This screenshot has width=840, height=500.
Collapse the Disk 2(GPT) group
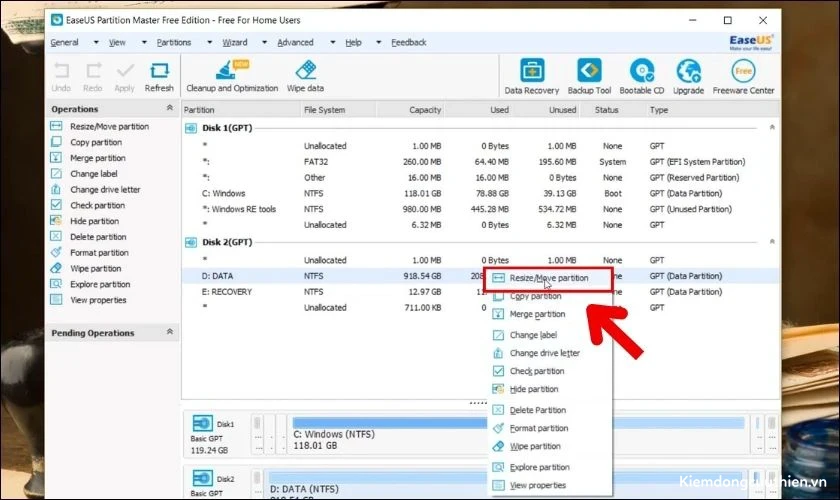tap(772, 242)
